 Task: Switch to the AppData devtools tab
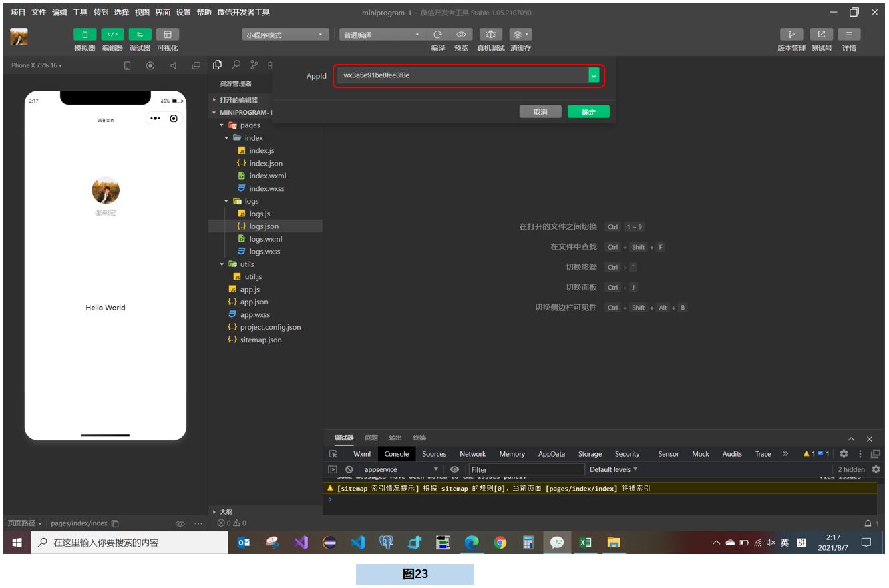[552, 454]
